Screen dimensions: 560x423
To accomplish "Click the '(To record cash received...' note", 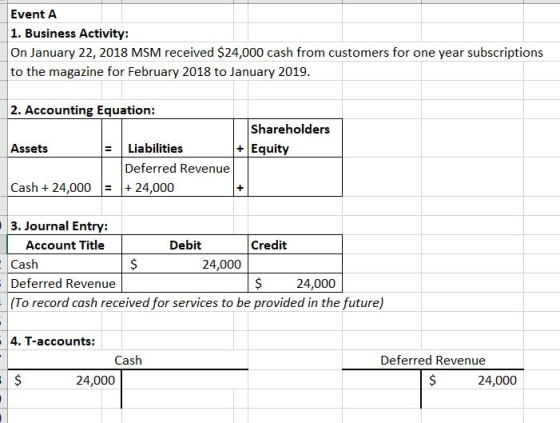I will click(x=197, y=303).
